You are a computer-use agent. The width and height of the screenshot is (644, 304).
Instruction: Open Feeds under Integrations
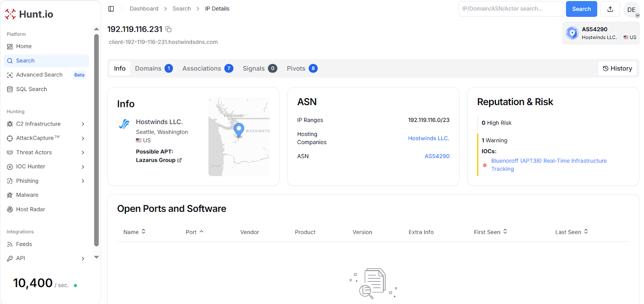coord(24,244)
